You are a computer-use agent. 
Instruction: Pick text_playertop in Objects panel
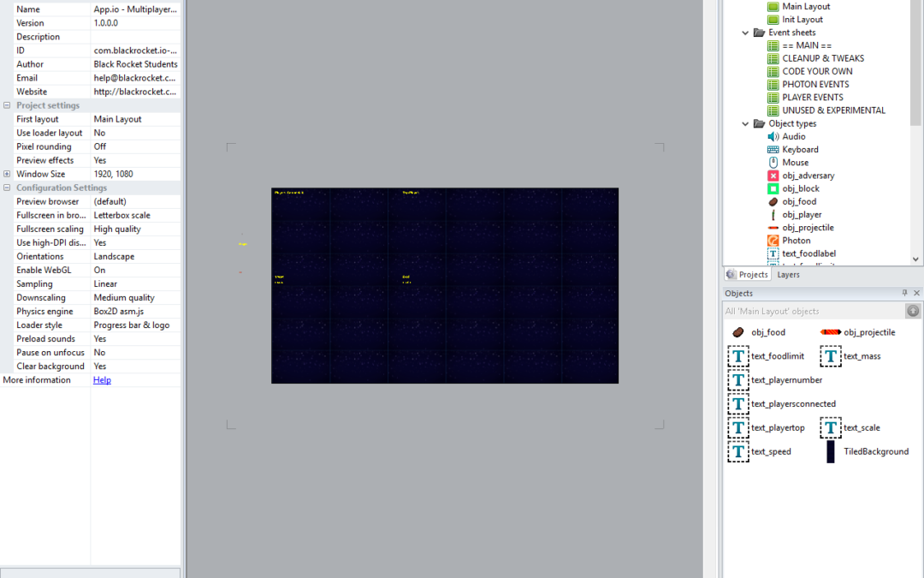click(x=766, y=427)
